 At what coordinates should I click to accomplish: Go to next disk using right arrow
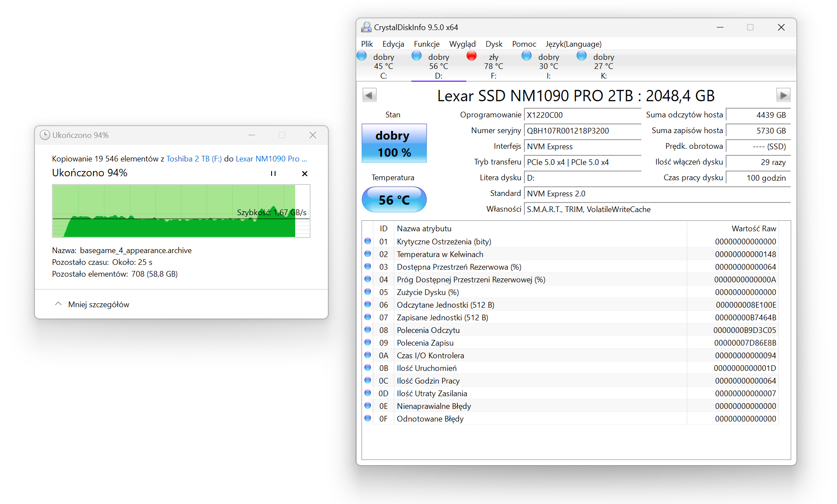783,95
